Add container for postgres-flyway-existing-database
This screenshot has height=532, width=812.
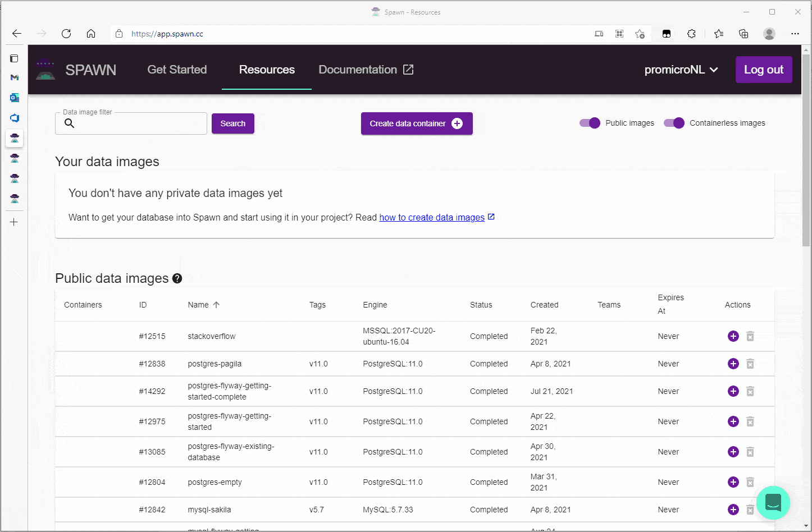733,452
